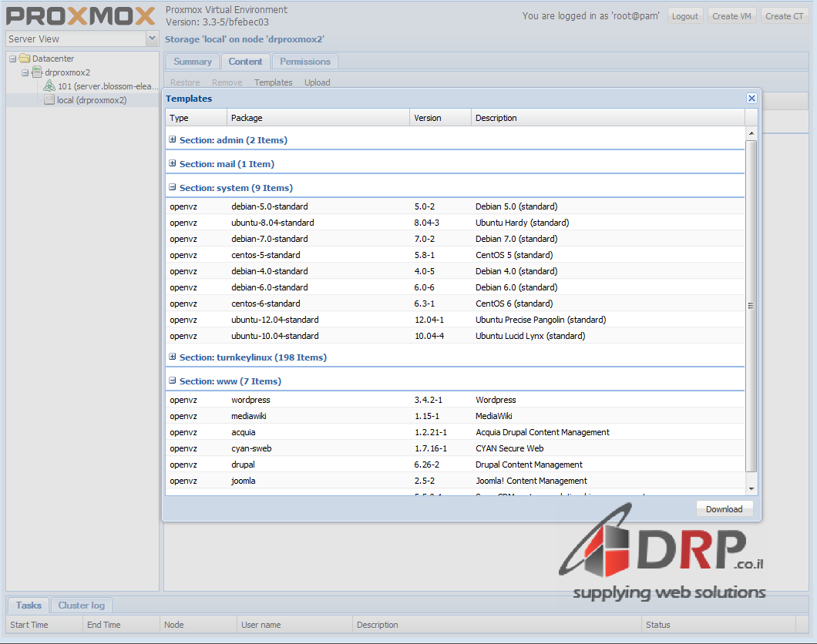Click the local storage icon in tree
The height and width of the screenshot is (644, 817).
49,100
